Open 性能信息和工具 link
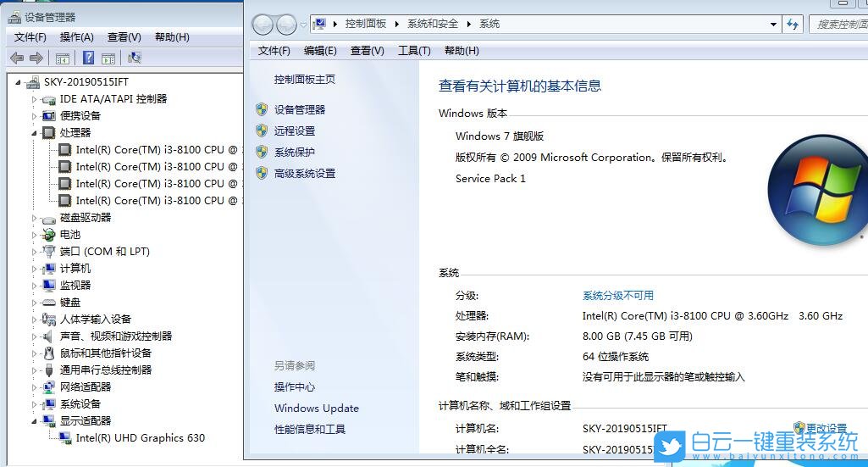868x467 pixels. pos(309,430)
